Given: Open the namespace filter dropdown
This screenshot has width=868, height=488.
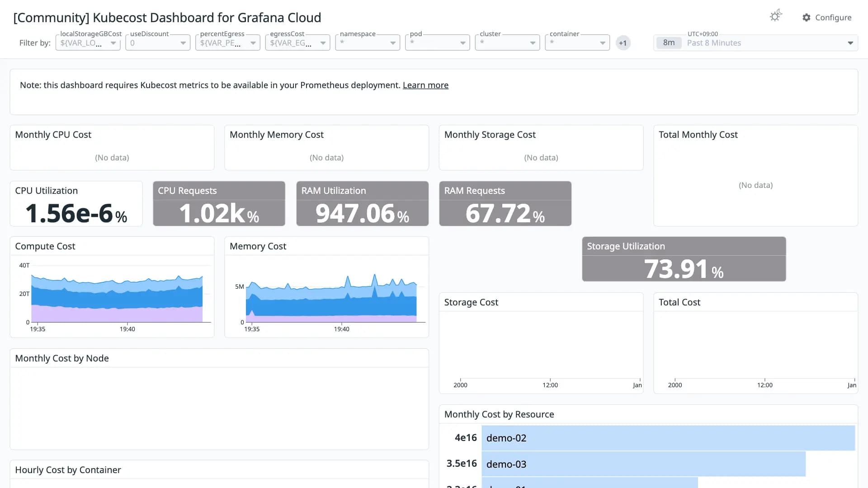Looking at the screenshot, I should click(x=368, y=43).
